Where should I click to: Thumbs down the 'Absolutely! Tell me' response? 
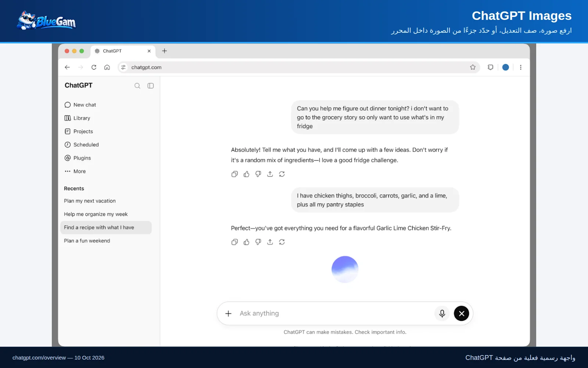258,174
